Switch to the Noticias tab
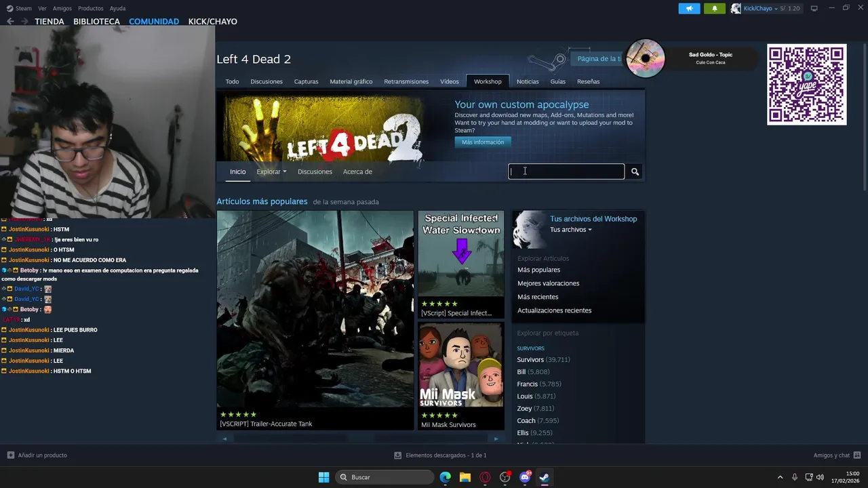 [528, 81]
